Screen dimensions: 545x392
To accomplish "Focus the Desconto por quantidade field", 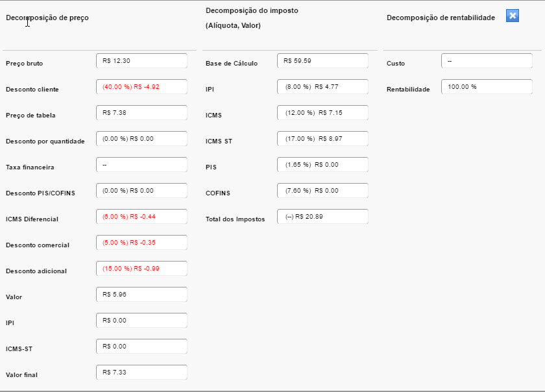I will click(x=142, y=139).
